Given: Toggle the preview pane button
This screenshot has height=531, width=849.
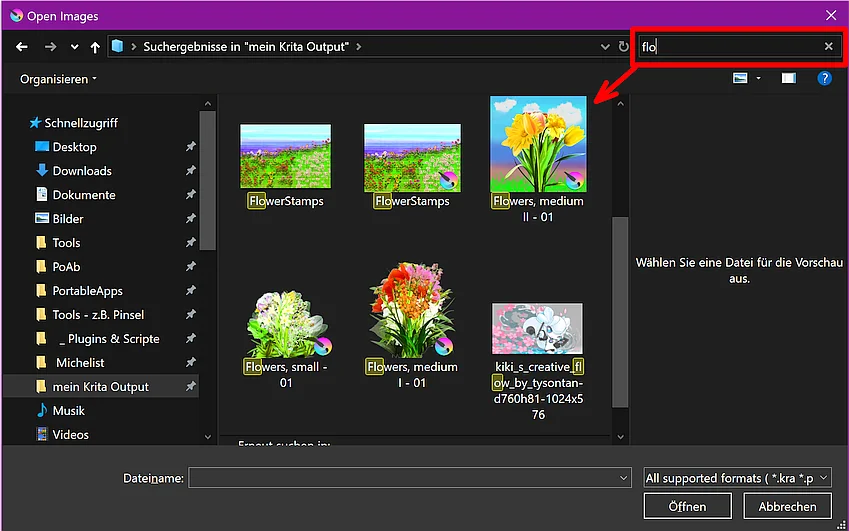Looking at the screenshot, I should [788, 78].
